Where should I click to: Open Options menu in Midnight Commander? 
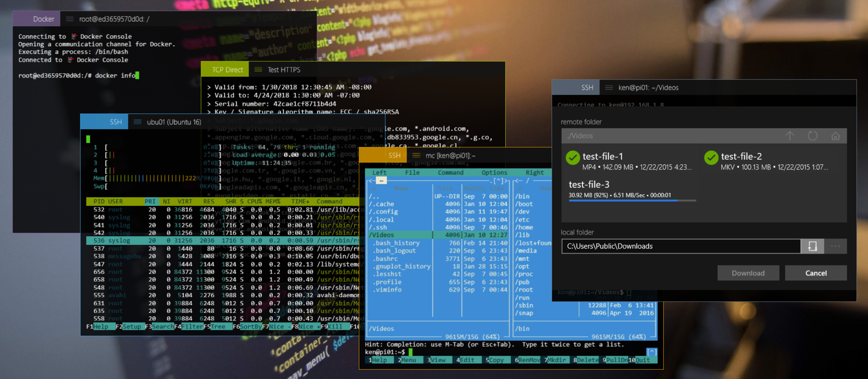pos(494,172)
